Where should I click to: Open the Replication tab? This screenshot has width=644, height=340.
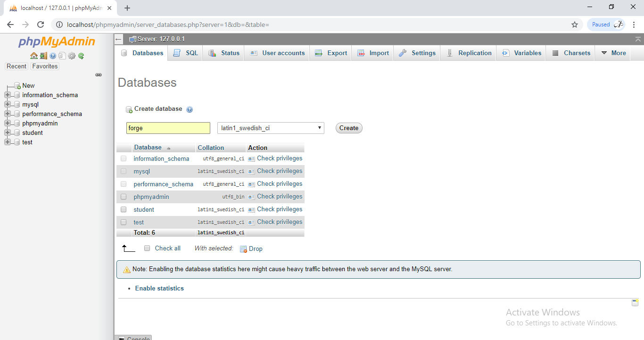click(469, 53)
